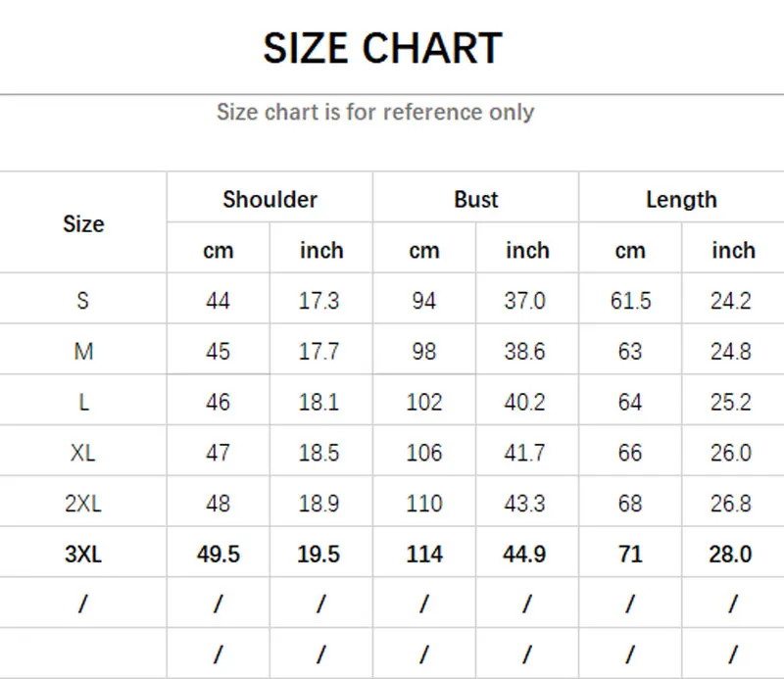The height and width of the screenshot is (679, 784).
Task: Click the 49.5 shoulder cm cell
Action: 218,554
